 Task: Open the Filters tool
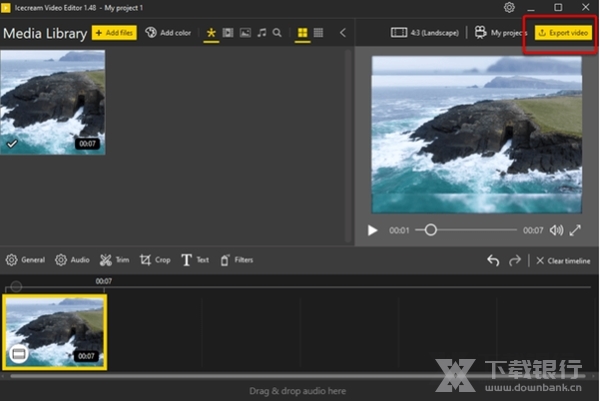[x=236, y=260]
